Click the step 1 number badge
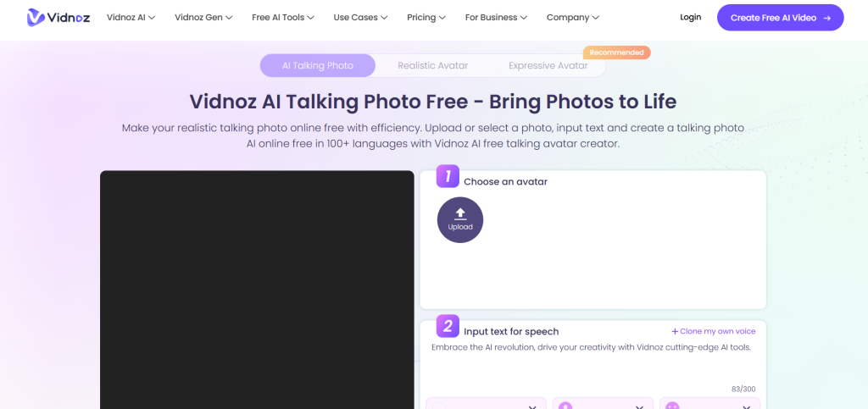The width and height of the screenshot is (868, 409). 447,176
